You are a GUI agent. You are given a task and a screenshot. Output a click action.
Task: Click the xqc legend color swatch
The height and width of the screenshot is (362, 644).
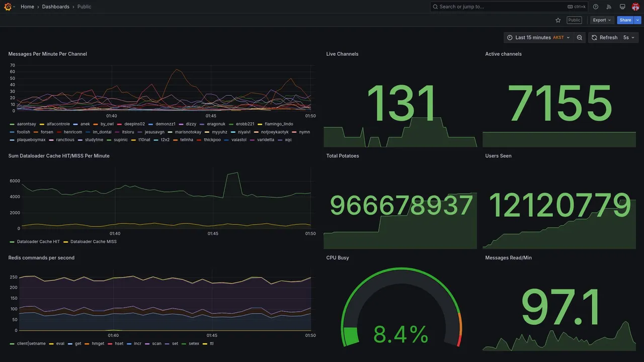coord(280,140)
